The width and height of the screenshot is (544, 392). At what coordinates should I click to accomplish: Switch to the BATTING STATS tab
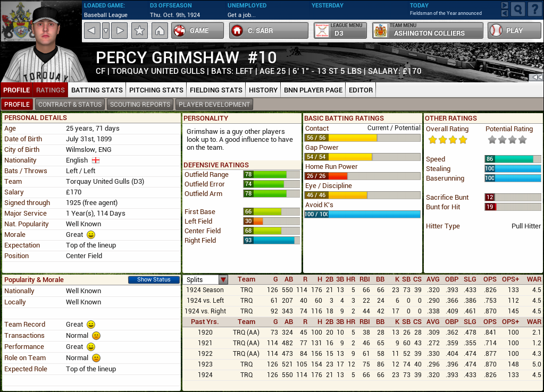click(97, 90)
